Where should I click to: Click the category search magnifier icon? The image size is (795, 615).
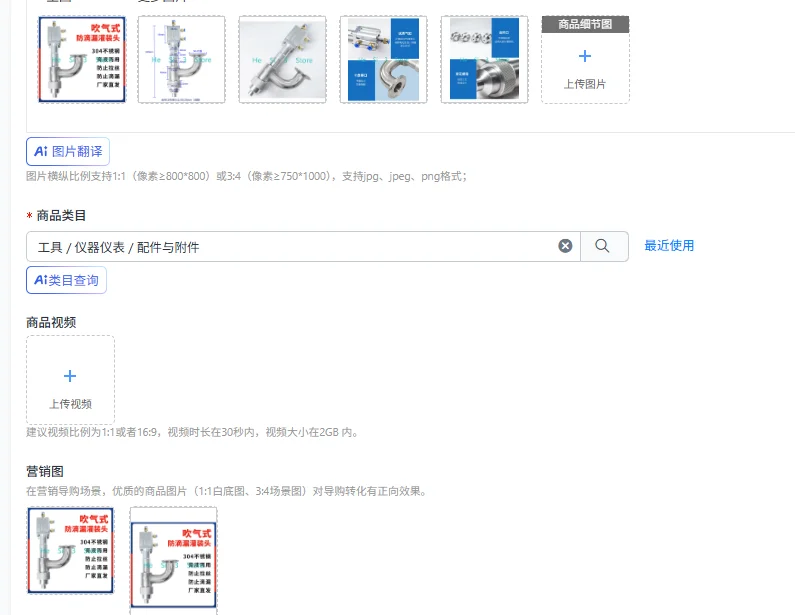coord(602,246)
